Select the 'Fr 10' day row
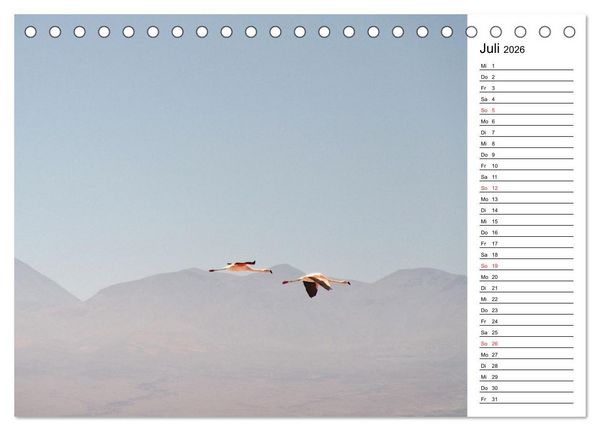Viewport: 600px width, 431px height. click(x=527, y=166)
